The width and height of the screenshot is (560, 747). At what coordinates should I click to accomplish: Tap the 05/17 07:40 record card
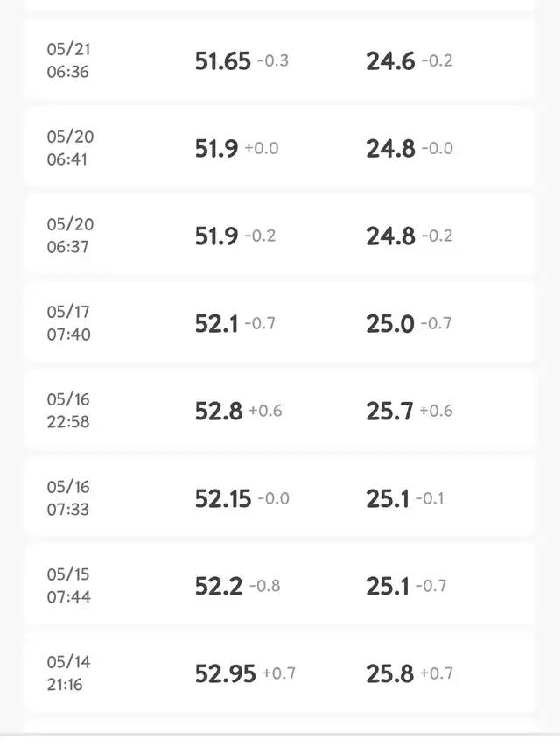[280, 323]
